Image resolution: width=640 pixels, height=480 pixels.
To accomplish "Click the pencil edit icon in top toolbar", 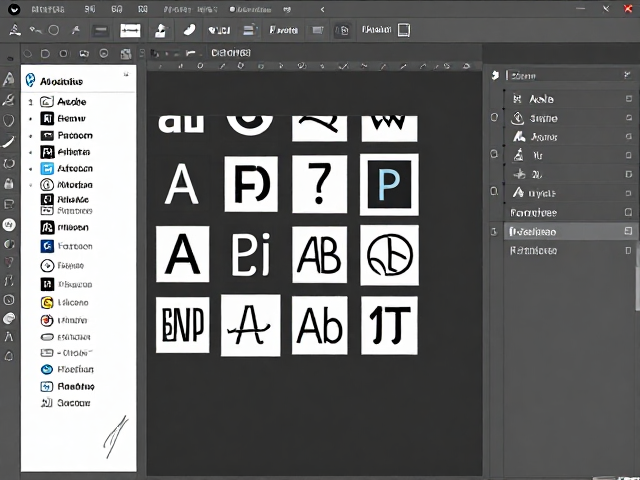I will click(160, 31).
